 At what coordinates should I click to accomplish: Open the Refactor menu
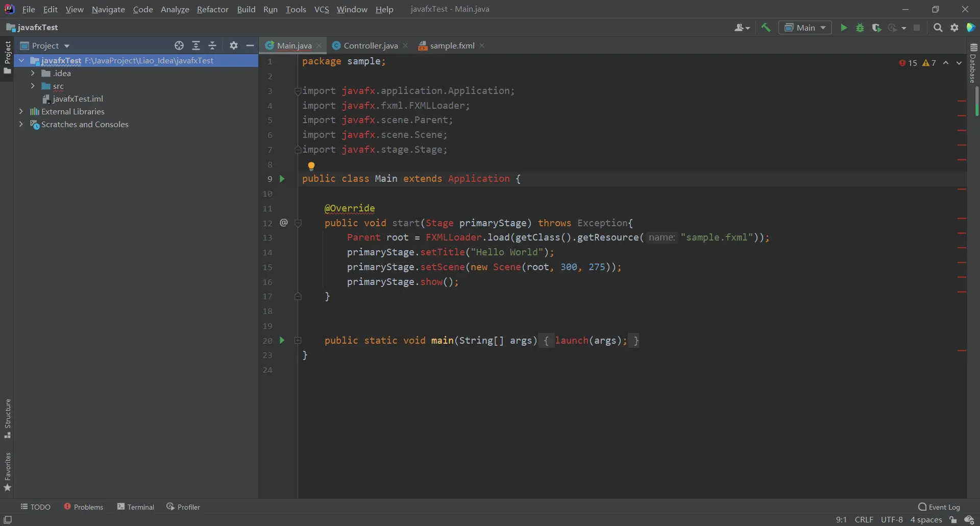point(212,9)
